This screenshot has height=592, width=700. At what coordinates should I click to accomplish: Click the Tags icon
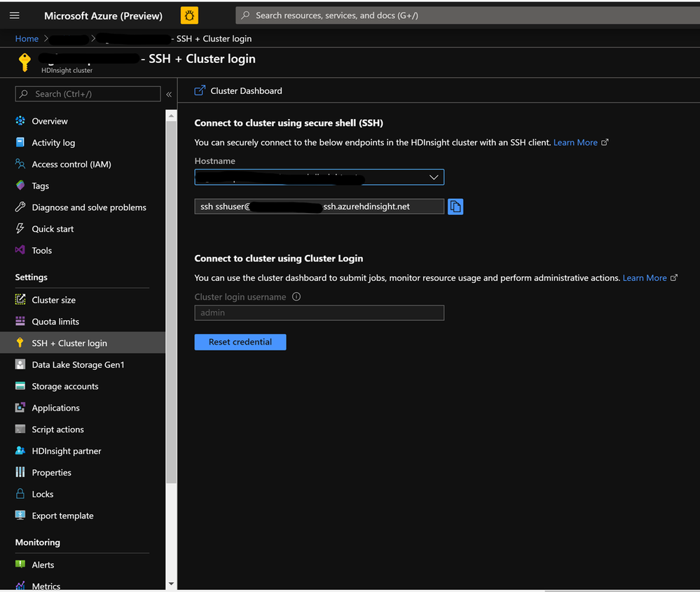tap(20, 185)
